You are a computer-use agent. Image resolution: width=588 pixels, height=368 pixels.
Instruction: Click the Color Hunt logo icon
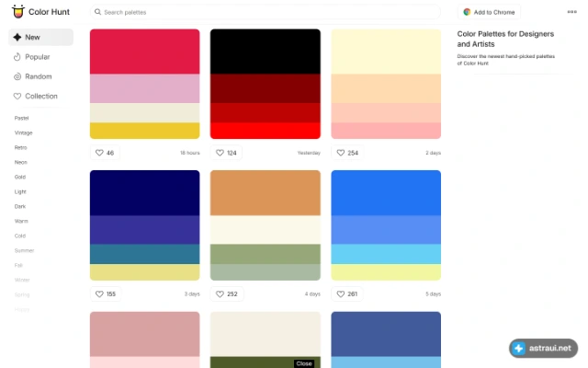click(x=17, y=12)
